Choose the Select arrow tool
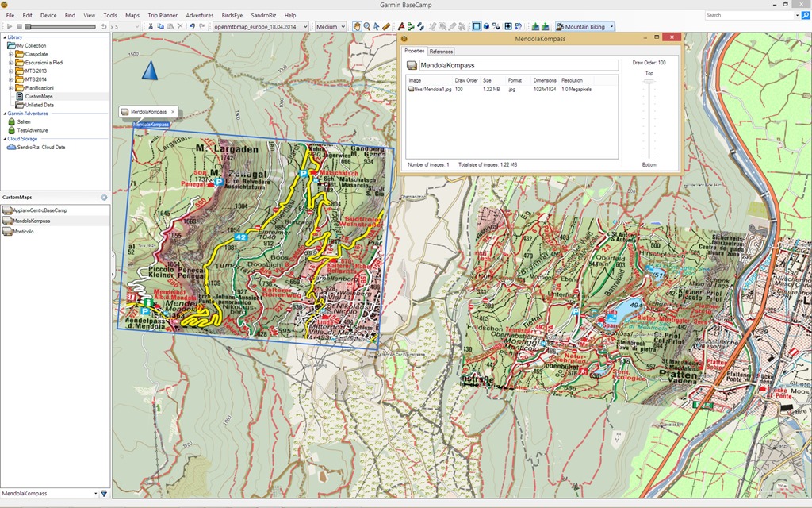Viewport: 812px width, 508px height. [376, 26]
